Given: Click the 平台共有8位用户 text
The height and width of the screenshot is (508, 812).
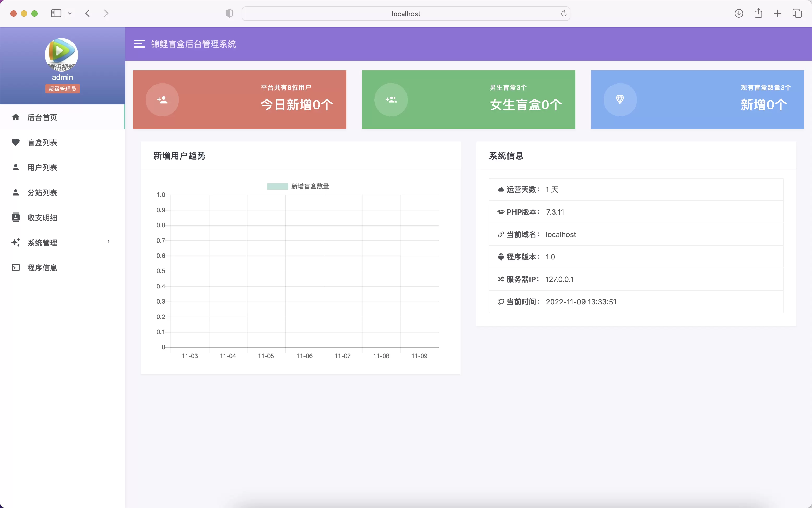Looking at the screenshot, I should point(286,87).
